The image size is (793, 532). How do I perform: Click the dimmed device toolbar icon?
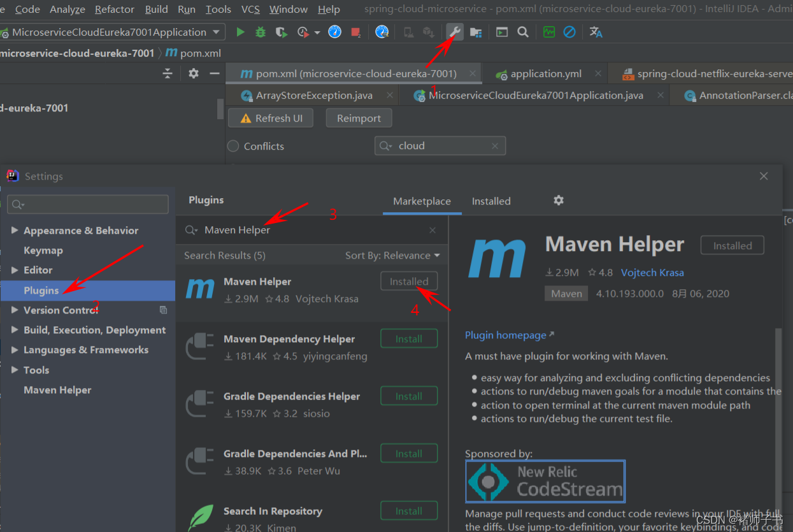coord(408,32)
